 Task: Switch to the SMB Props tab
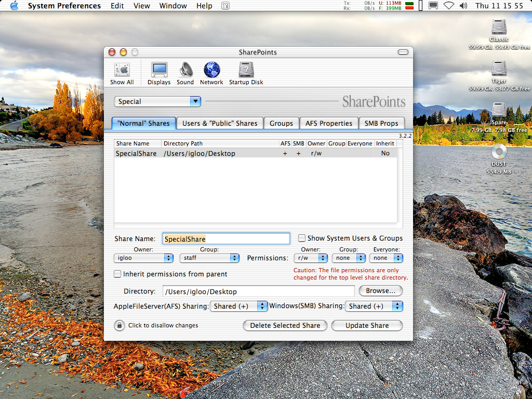[381, 123]
